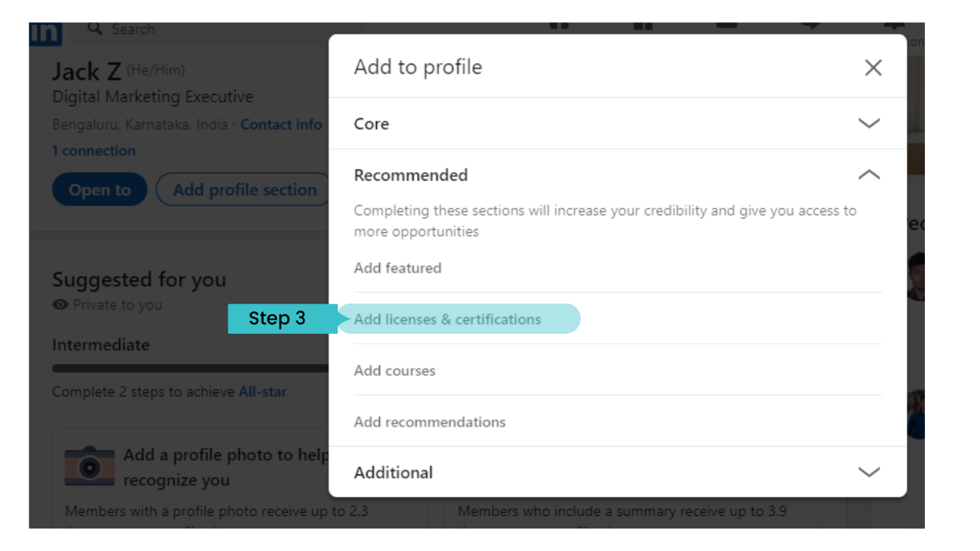Select Add featured
The image size is (980, 551).
click(397, 268)
